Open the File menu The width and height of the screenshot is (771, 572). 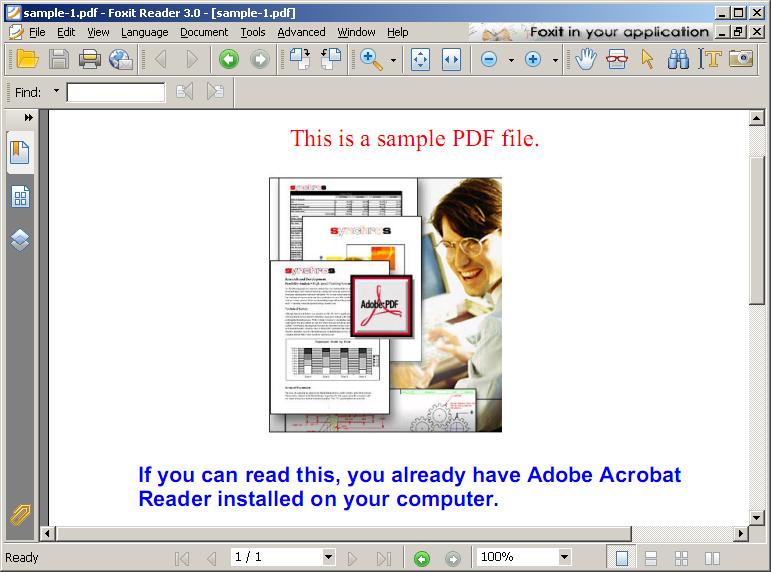[37, 32]
